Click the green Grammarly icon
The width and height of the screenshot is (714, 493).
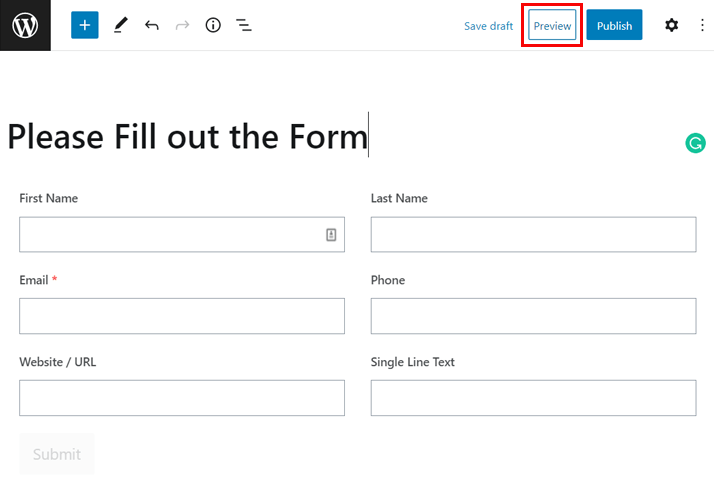point(695,143)
